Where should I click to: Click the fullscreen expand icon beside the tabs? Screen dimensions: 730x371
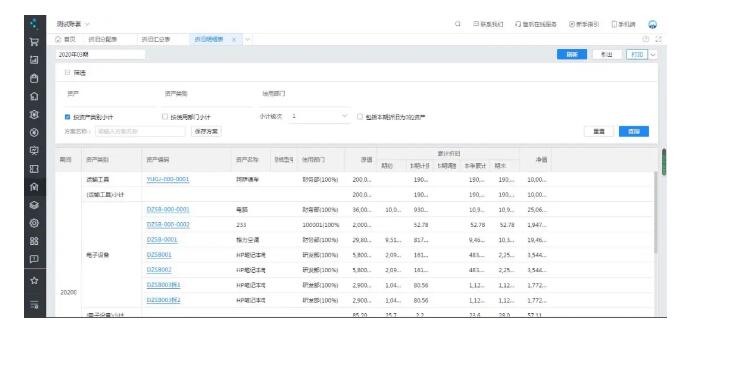click(658, 40)
